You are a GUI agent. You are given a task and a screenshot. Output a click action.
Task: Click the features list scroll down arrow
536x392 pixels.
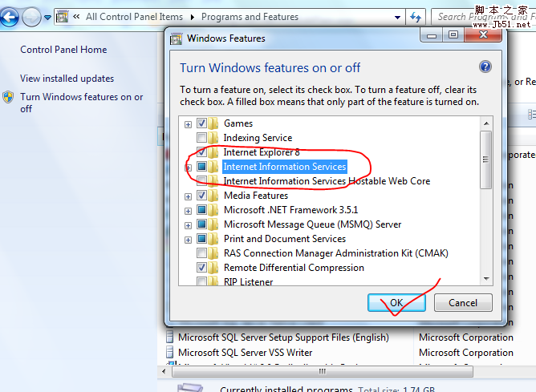pyautogui.click(x=486, y=279)
